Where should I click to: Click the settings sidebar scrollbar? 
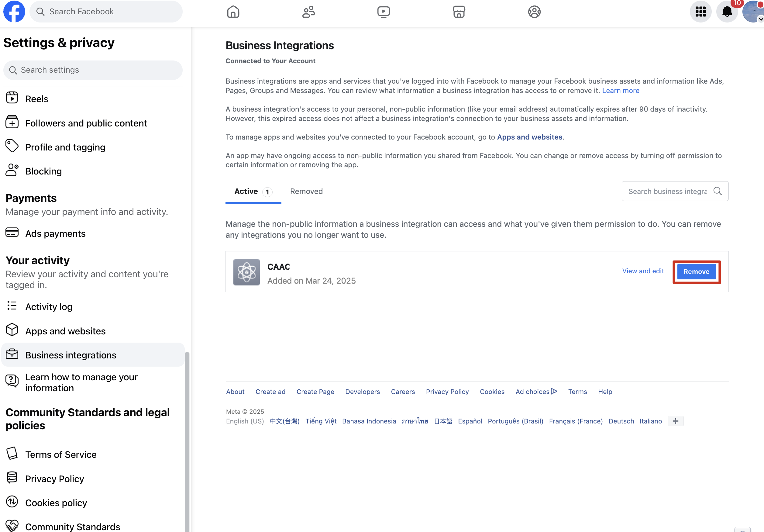(x=187, y=441)
